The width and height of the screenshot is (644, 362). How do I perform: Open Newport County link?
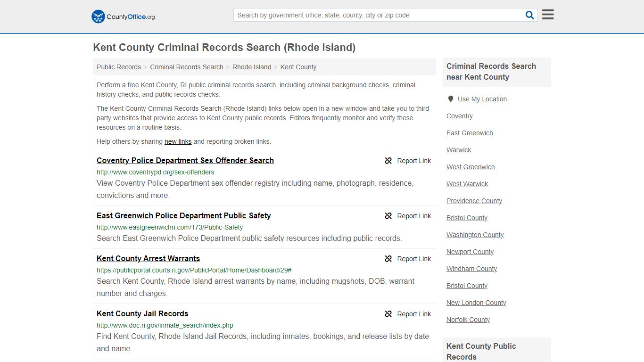[x=470, y=252]
